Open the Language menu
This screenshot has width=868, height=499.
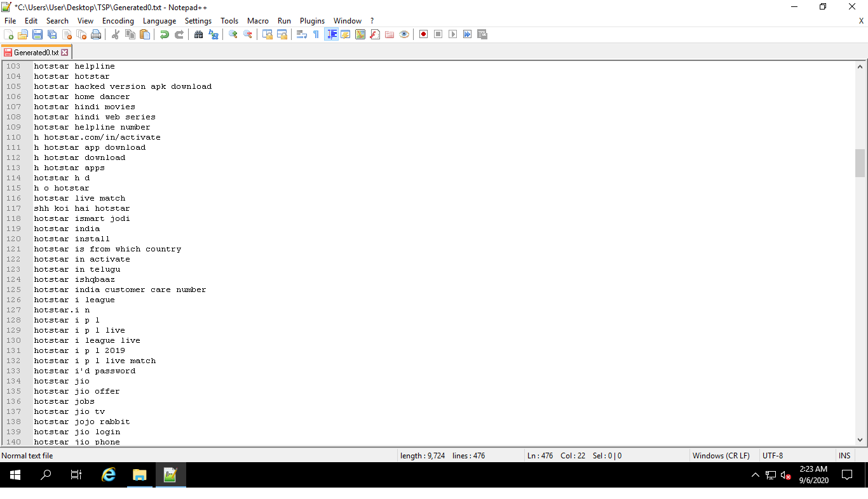click(x=159, y=20)
